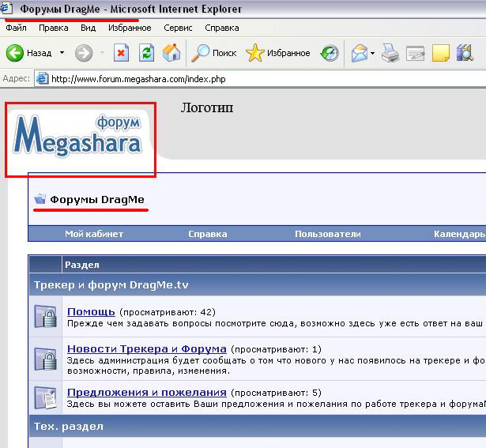
Task: Open the Справка menu in menu bar
Action: pos(222,28)
